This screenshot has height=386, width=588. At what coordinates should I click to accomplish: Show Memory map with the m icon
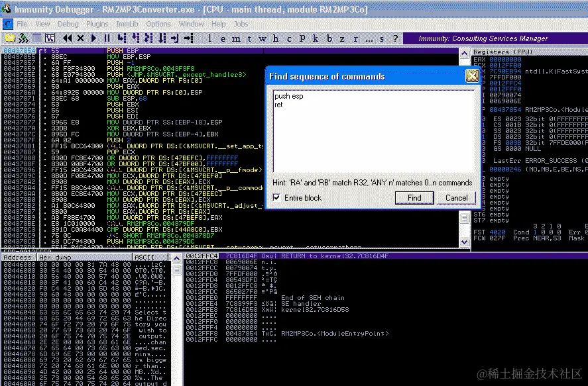[236, 38]
